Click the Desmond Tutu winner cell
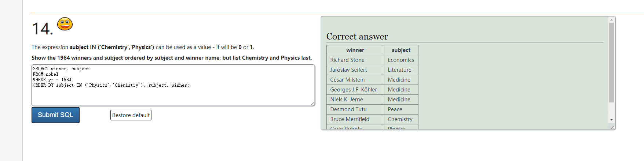This screenshot has width=644, height=161. 348,109
